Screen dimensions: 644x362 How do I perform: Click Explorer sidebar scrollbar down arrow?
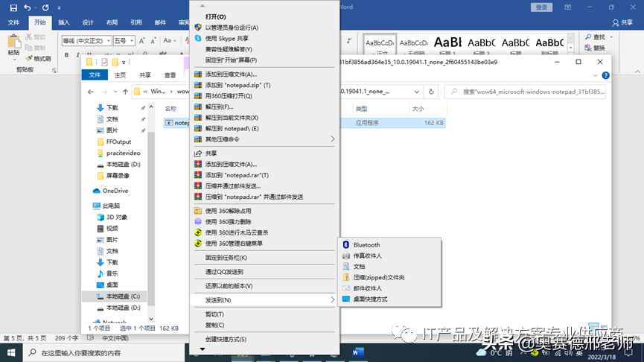(x=151, y=319)
